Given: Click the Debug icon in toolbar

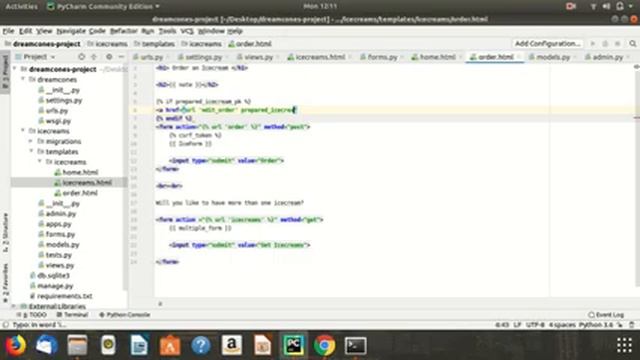Looking at the screenshot, I should 605,44.
